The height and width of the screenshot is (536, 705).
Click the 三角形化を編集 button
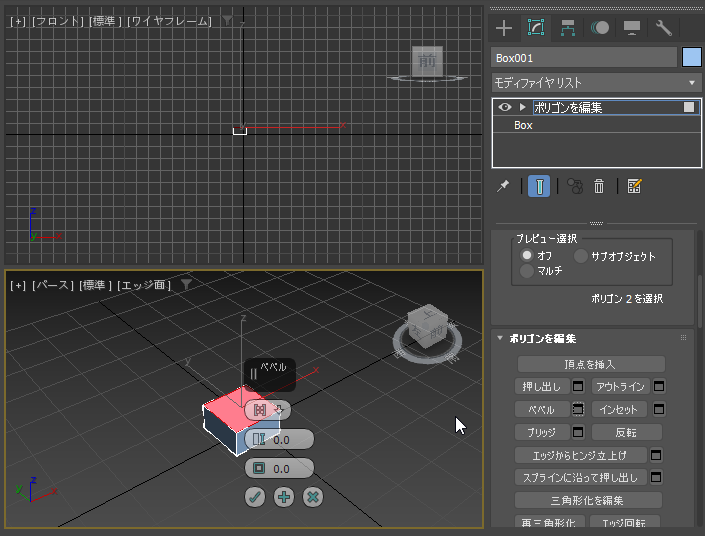pos(588,500)
